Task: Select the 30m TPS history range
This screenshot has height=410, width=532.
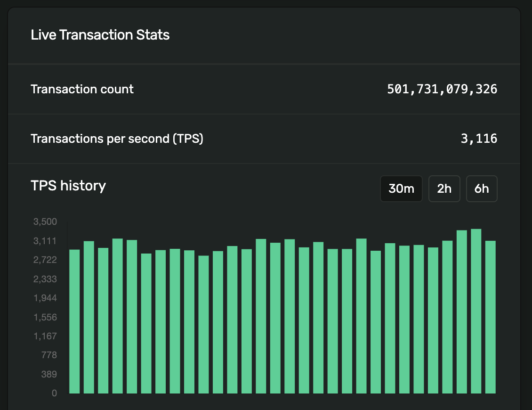Action: (401, 189)
